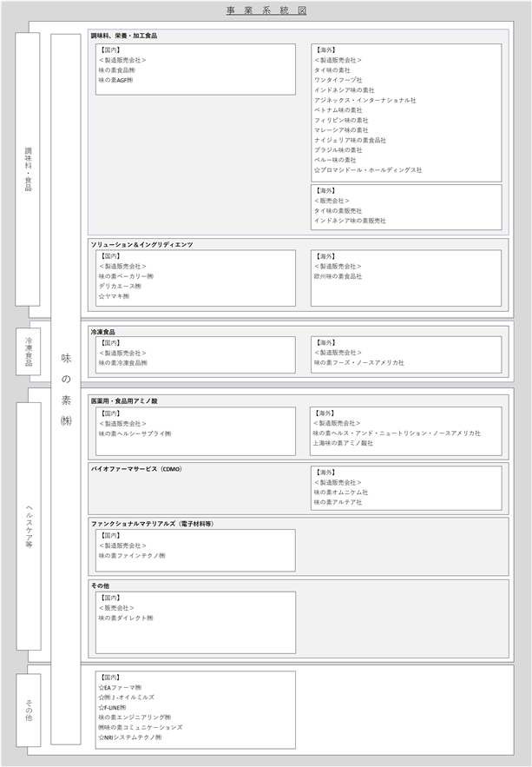Click the entry アジネックス・インターナショナル社

point(365,100)
